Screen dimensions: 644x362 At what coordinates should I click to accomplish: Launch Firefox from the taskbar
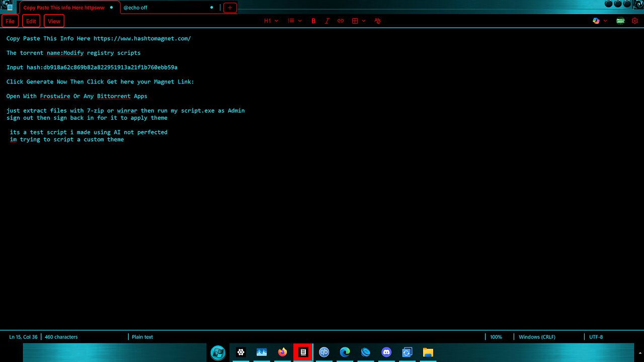282,352
